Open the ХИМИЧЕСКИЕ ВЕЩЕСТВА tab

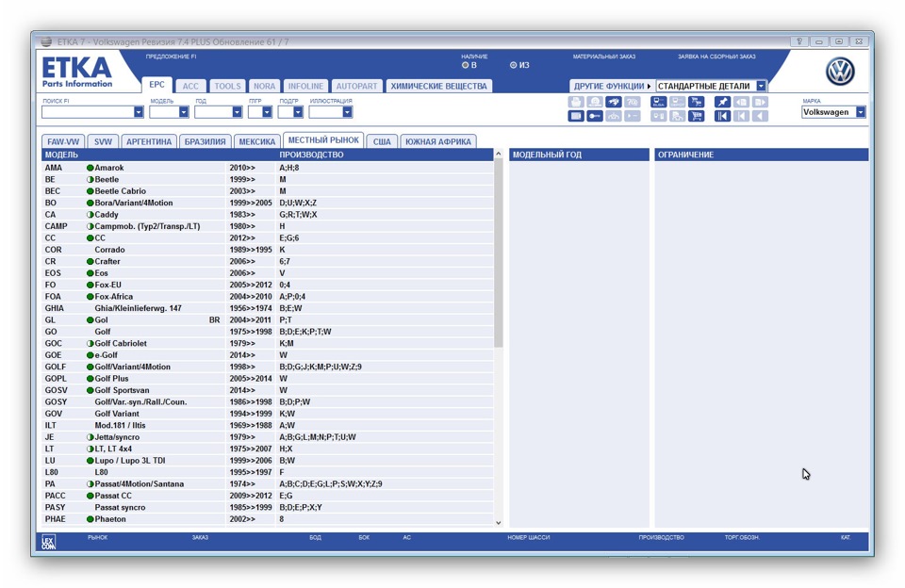tap(438, 86)
